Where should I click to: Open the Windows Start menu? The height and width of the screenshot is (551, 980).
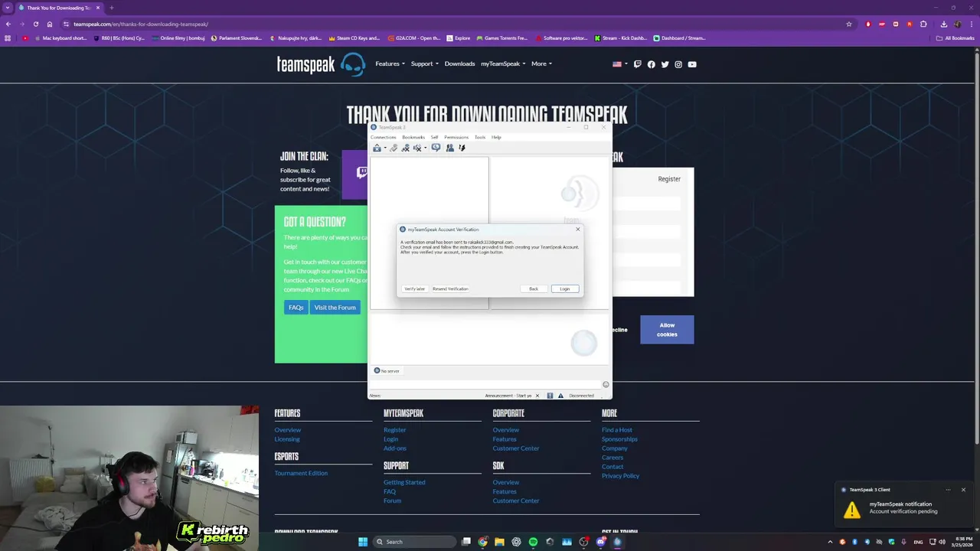pyautogui.click(x=363, y=542)
